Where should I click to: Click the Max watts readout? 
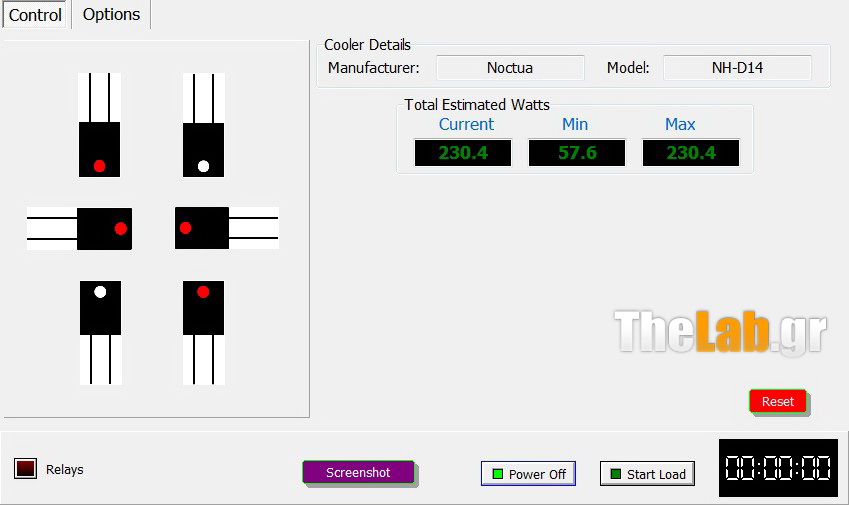(691, 153)
